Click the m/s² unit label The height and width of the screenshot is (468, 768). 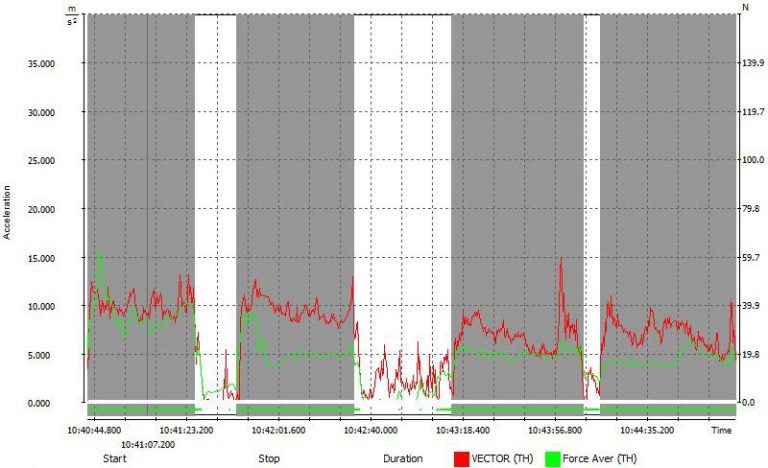click(71, 14)
